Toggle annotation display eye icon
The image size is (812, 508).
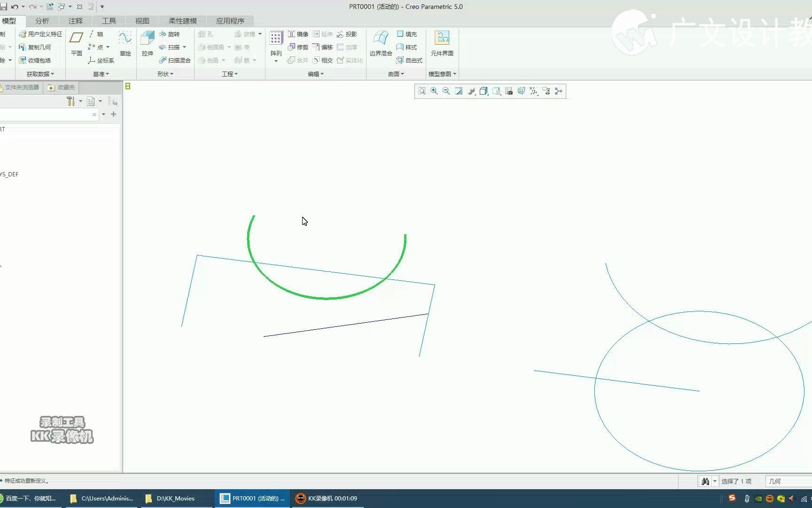click(546, 91)
